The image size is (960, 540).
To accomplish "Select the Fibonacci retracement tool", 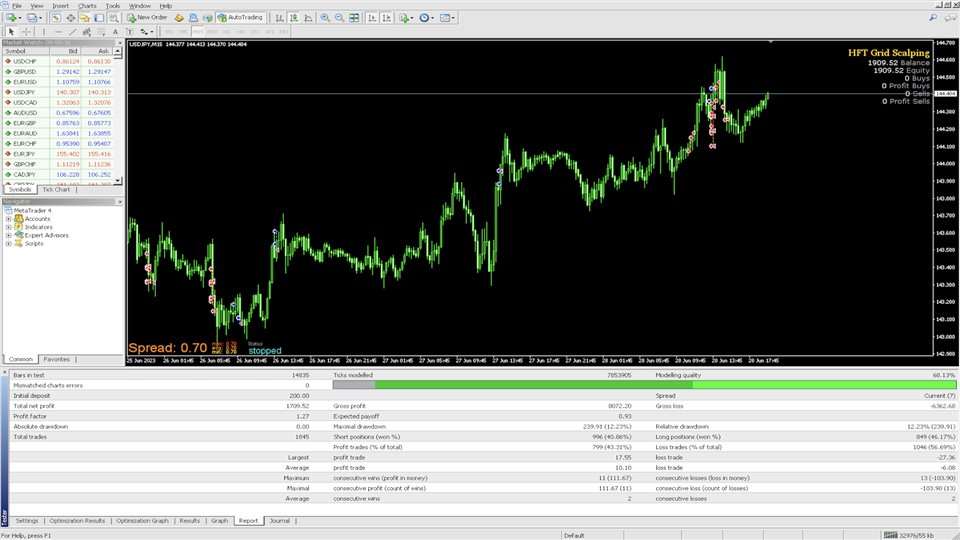I will 101,31.
